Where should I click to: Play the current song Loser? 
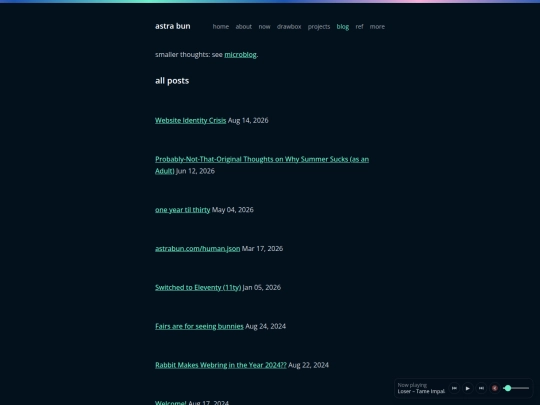(x=468, y=388)
